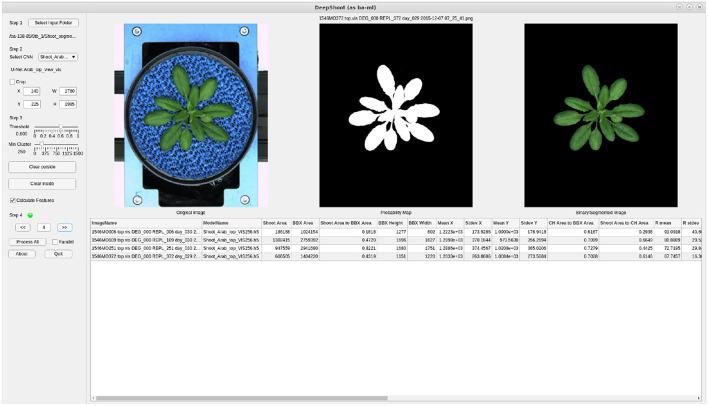Open the Select CNN dropdown
The width and height of the screenshot is (708, 406).
click(58, 57)
